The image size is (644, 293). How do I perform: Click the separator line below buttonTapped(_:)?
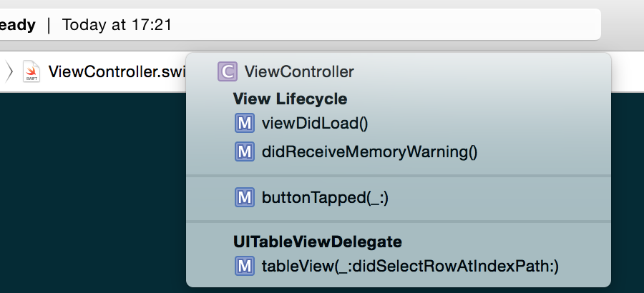click(x=399, y=222)
